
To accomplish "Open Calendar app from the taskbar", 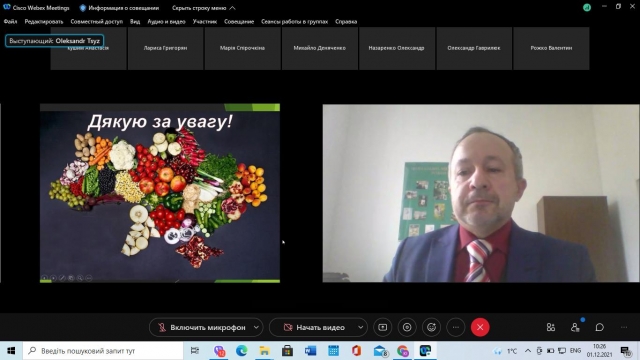I will (x=333, y=351).
